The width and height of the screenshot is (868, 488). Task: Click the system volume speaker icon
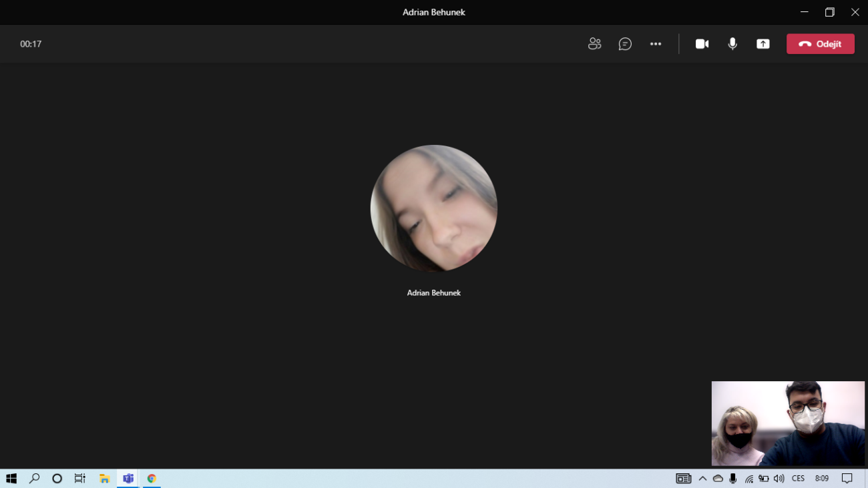point(779,479)
